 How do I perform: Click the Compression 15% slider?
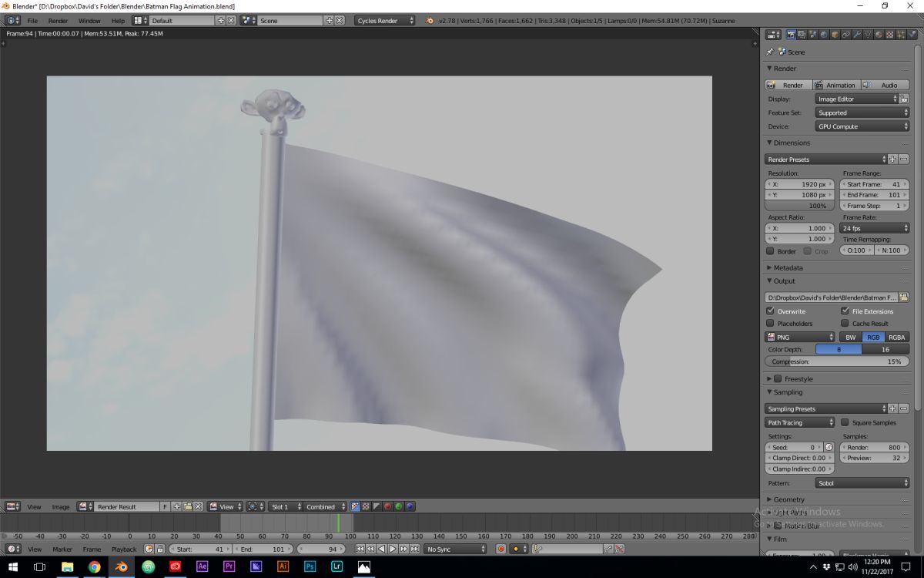(837, 361)
